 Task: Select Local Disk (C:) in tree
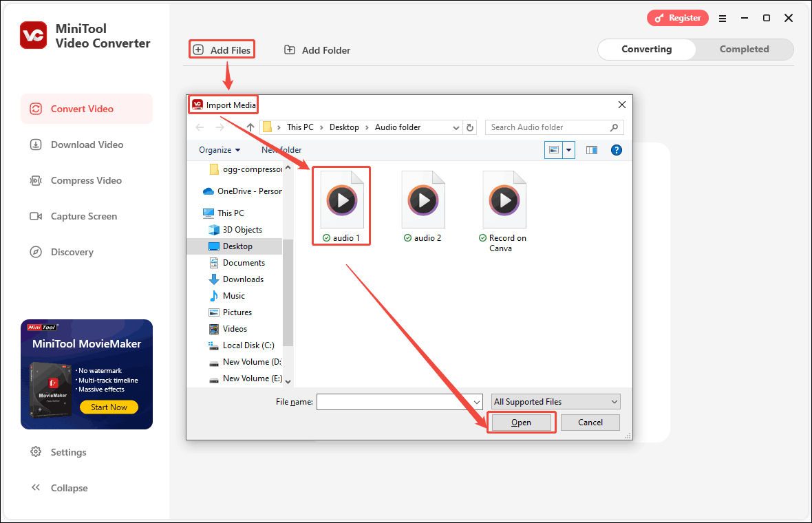[x=242, y=345]
